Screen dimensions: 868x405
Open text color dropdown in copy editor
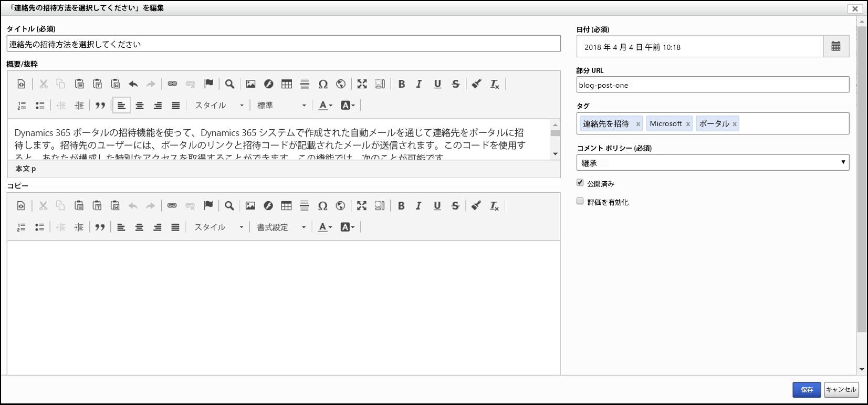(325, 227)
